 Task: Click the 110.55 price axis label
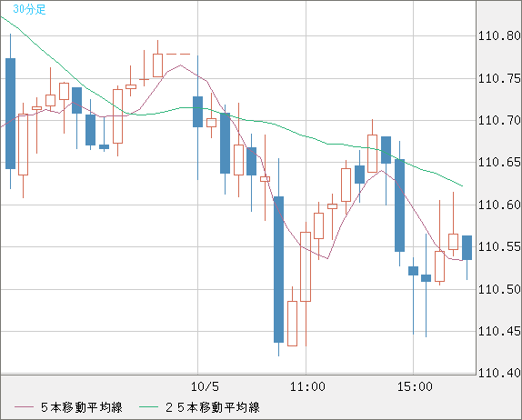tap(499, 246)
